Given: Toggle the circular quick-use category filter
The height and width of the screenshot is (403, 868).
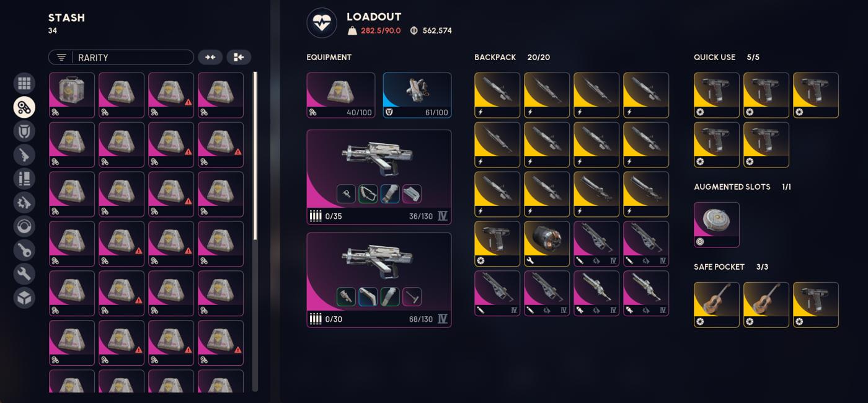Looking at the screenshot, I should click(24, 226).
